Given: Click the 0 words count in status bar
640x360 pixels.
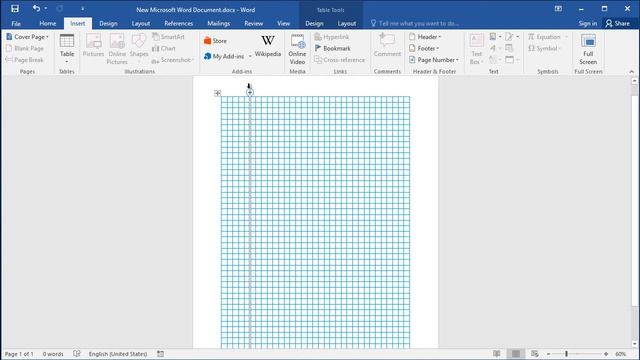Looking at the screenshot, I should (x=53, y=354).
